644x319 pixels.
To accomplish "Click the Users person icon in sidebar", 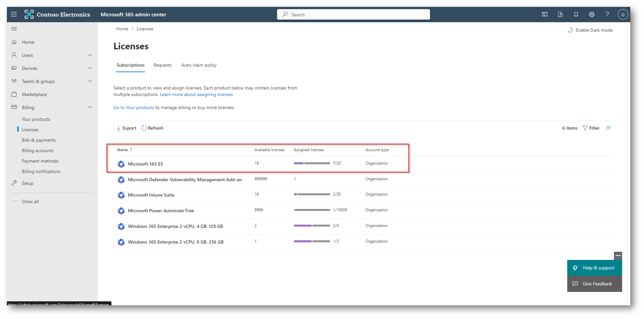I will click(x=14, y=55).
